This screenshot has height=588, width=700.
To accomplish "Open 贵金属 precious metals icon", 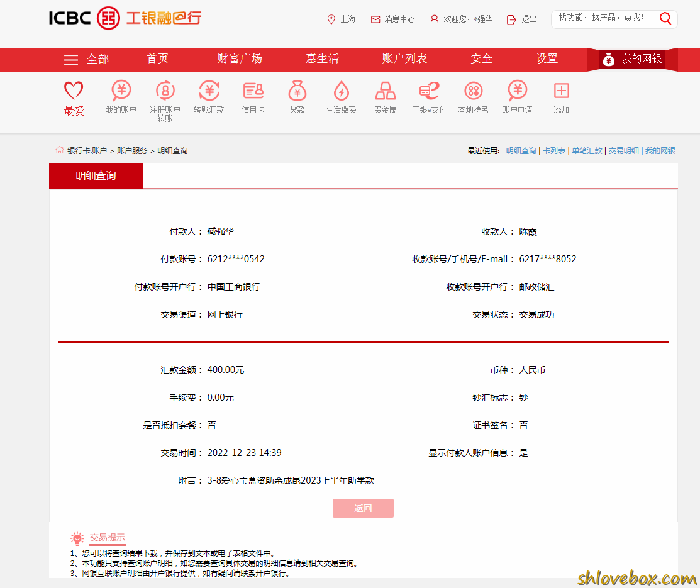I will pos(385,91).
